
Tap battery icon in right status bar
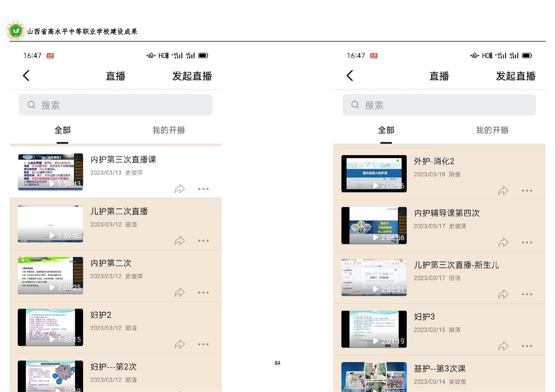click(x=527, y=55)
